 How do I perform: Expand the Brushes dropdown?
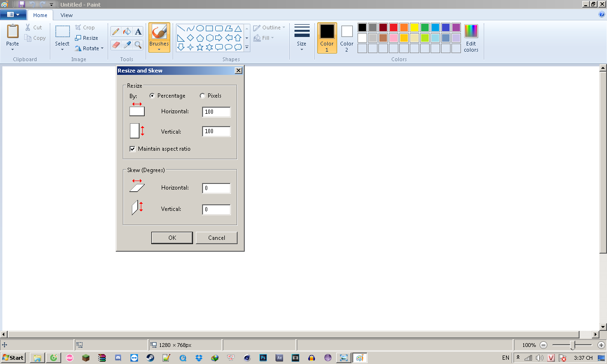tap(159, 49)
